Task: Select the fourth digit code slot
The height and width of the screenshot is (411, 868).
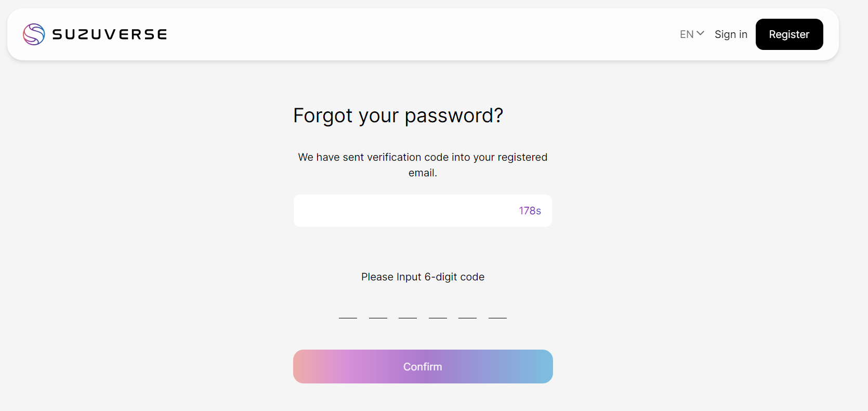Action: pos(437,315)
